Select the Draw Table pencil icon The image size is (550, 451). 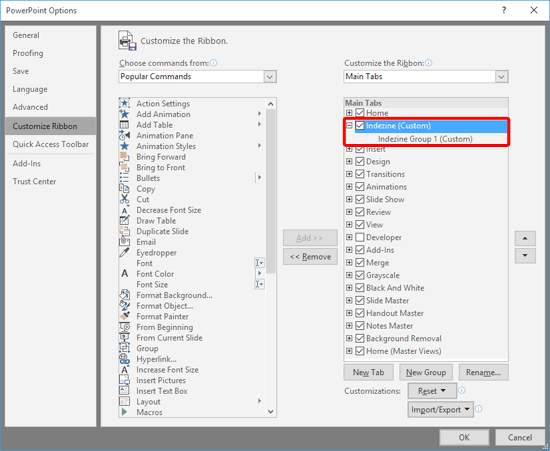(125, 221)
